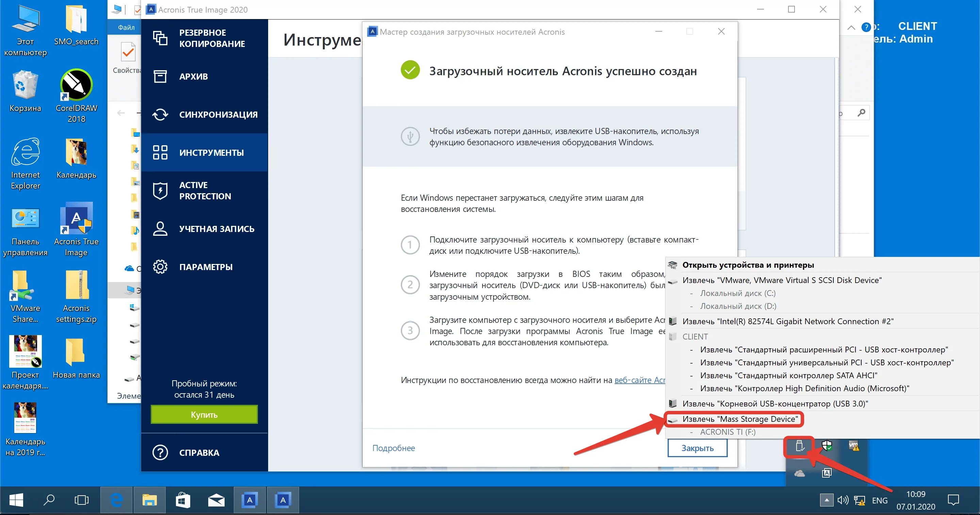Open the Settings gear icon in Acronis sidebar
This screenshot has height=515, width=980.
[x=160, y=267]
